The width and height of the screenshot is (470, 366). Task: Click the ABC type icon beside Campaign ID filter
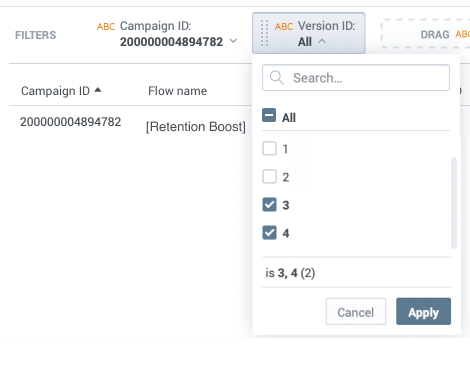(x=106, y=27)
